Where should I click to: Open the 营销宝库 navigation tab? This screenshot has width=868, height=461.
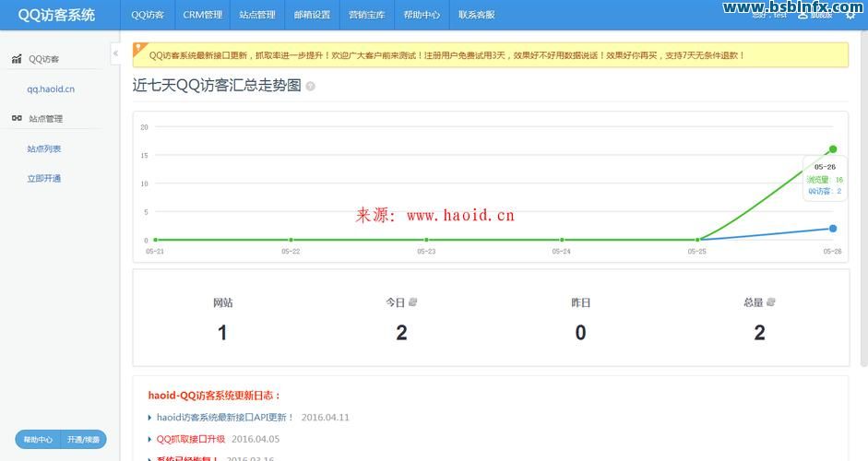(367, 15)
